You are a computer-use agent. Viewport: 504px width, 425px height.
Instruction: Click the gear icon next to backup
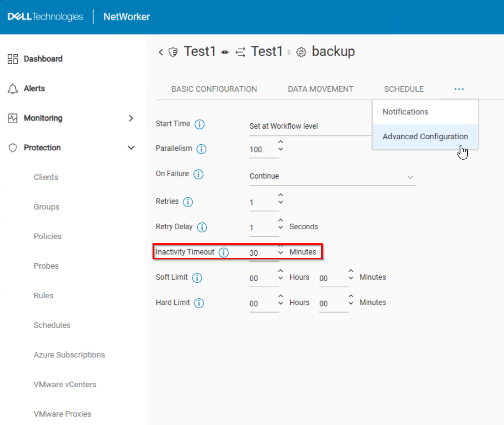tap(301, 52)
